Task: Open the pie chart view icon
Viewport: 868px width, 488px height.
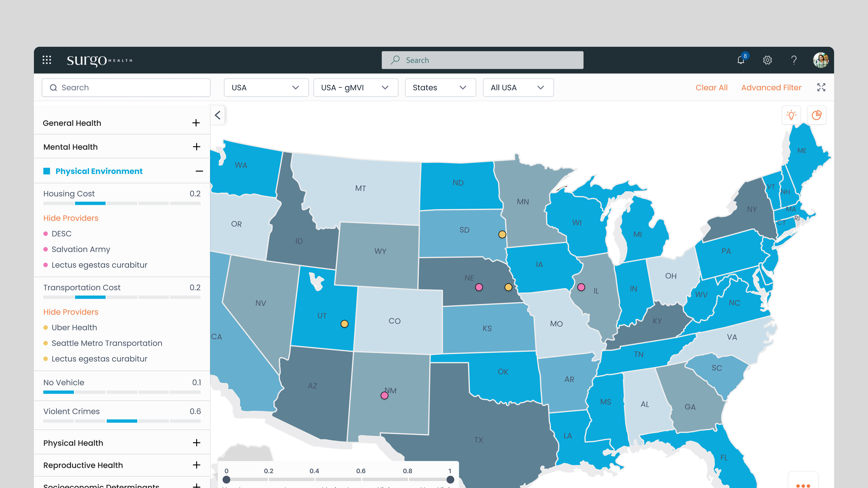Action: (x=817, y=115)
